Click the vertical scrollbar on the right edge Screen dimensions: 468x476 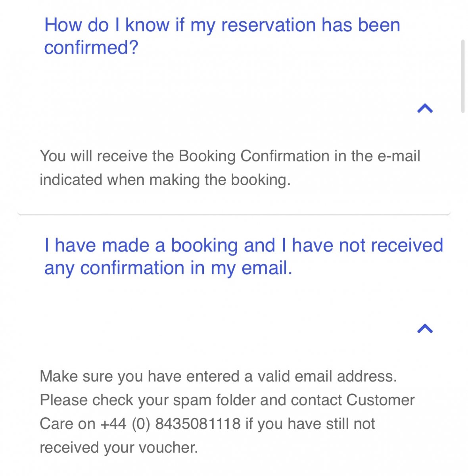(x=462, y=76)
